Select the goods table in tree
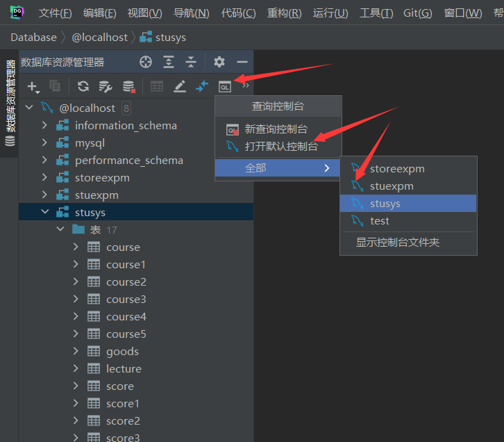504x442 pixels. point(122,351)
